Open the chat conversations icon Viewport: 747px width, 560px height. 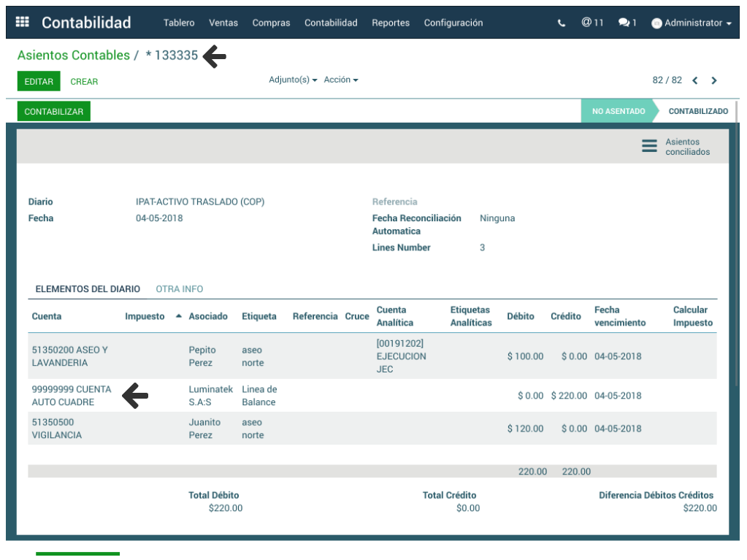pos(627,23)
